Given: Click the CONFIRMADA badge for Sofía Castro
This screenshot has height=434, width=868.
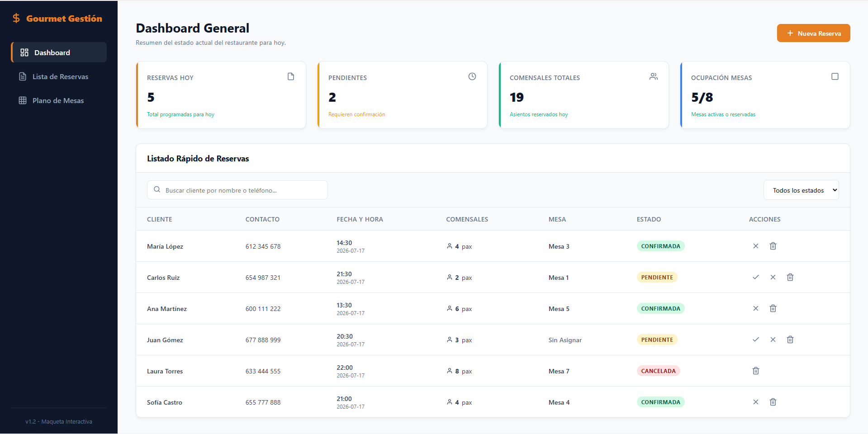Looking at the screenshot, I should click(x=660, y=402).
